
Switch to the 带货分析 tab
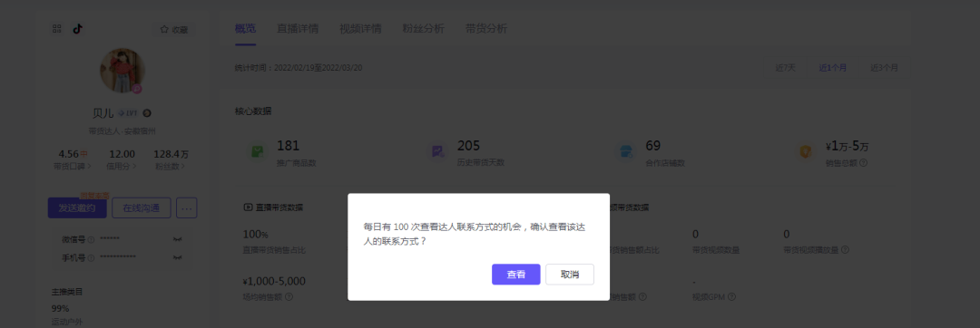click(486, 29)
